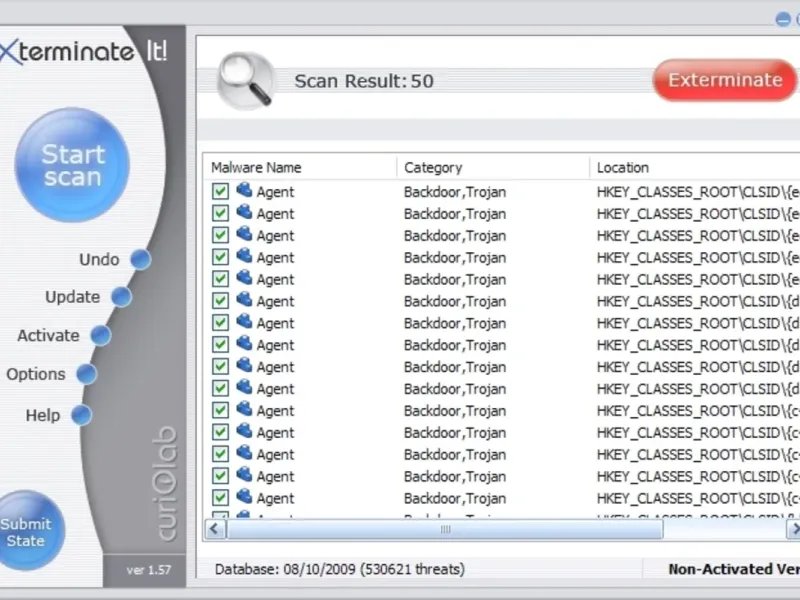Select first row's Backdoor,Trojan category cell

coord(455,192)
